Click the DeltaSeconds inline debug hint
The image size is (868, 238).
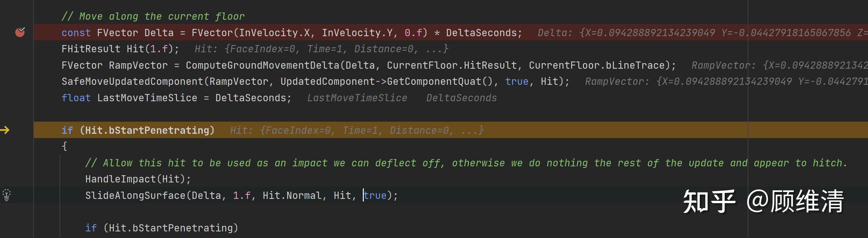point(461,98)
